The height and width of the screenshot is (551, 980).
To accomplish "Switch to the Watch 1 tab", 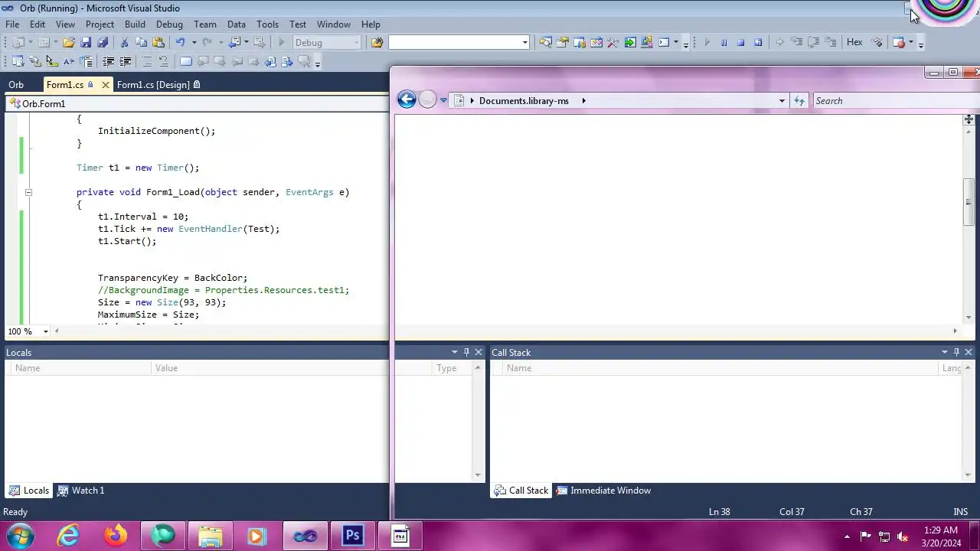I will 81,491.
